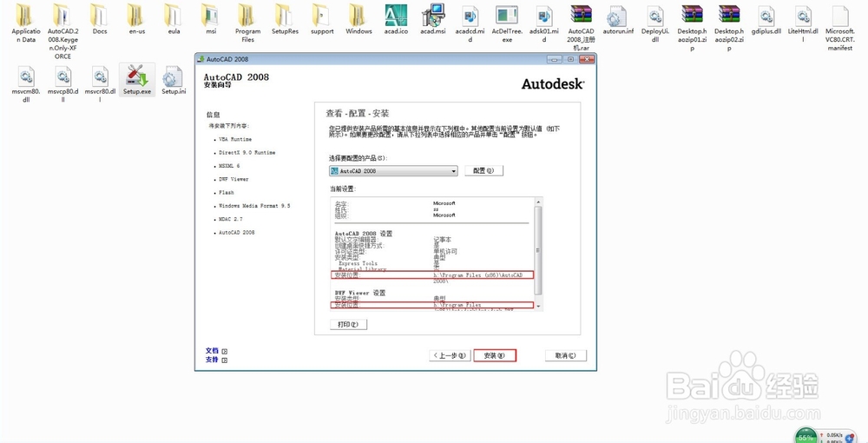Select the acadcd.mid audio file
Screen dimensions: 868x443
[x=470, y=23]
